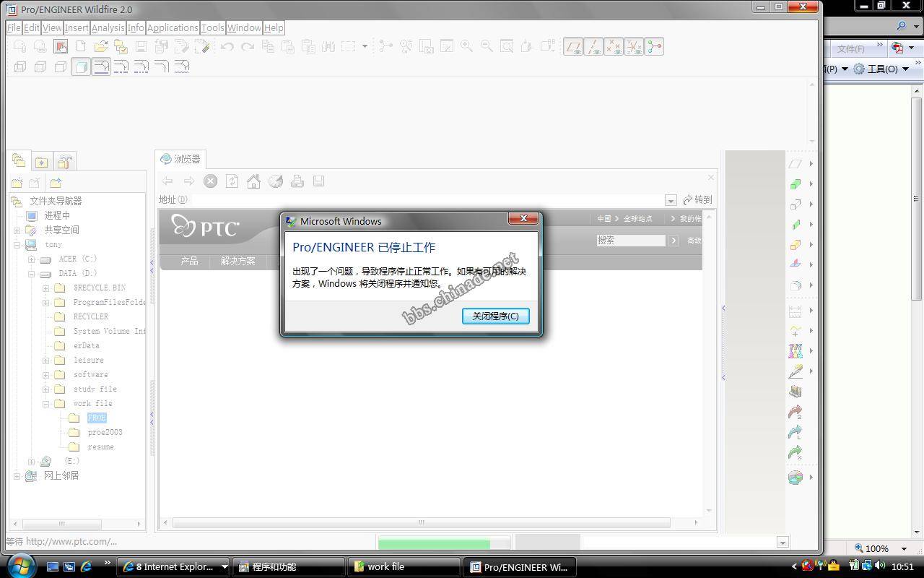924x578 pixels.
Task: Open the Tools menu
Action: click(x=212, y=27)
